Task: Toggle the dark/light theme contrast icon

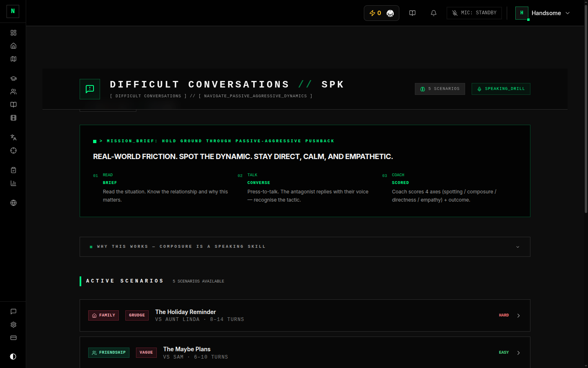Action: click(13, 357)
